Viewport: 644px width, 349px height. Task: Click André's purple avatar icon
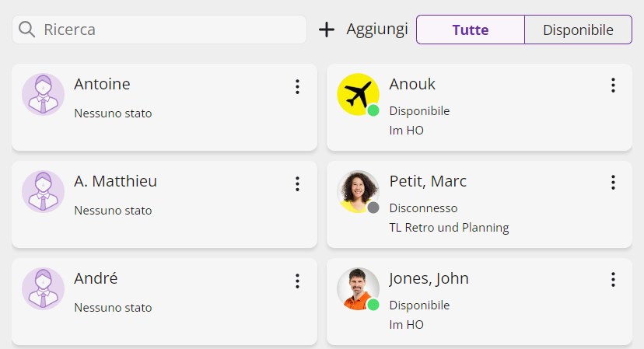pyautogui.click(x=43, y=288)
